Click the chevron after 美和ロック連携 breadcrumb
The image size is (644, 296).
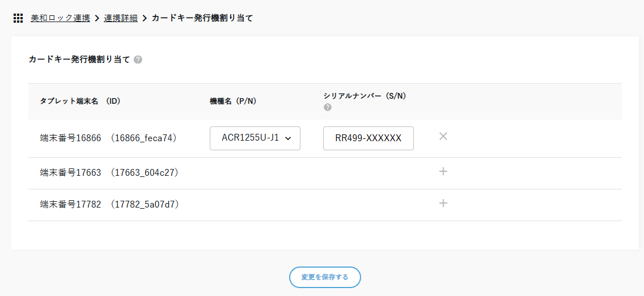(97, 18)
